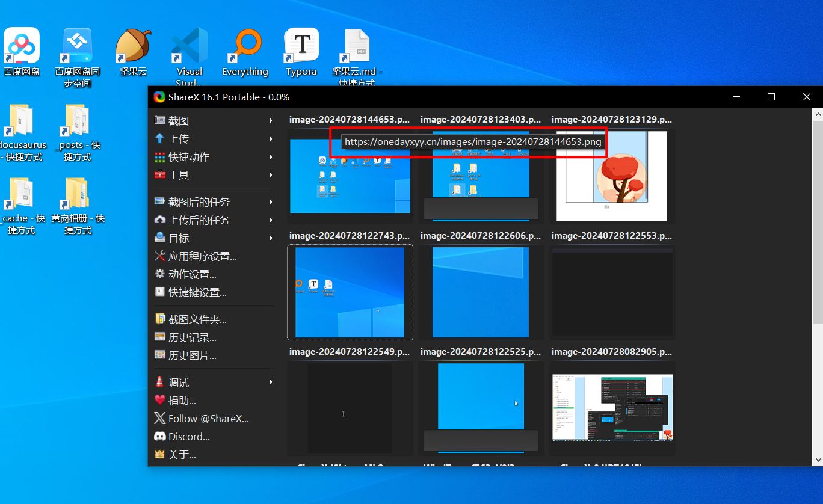Click the 快捷动作 colored grid icon
Screen dimensions: 823x504
[159, 157]
